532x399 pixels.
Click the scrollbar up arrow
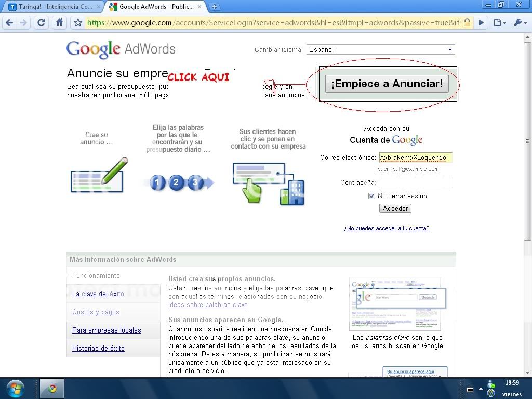527,37
